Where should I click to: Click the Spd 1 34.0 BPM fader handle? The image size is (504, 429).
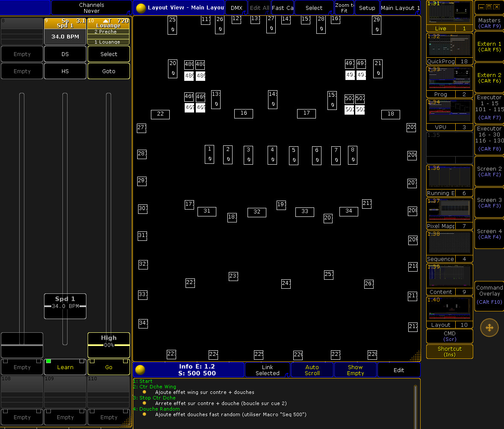65,306
